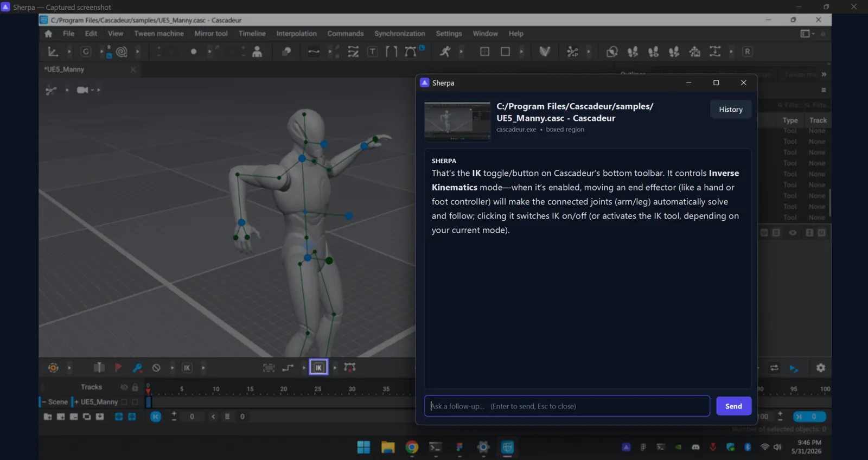Screen dimensions: 868x460
Task: Toggle the highlighted IK button
Action: [318, 367]
